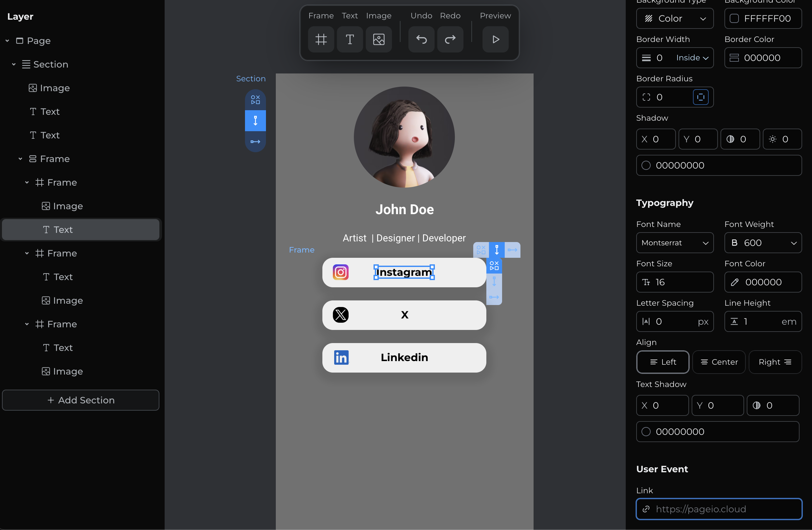Align text Right
The height and width of the screenshot is (530, 812).
pyautogui.click(x=775, y=362)
